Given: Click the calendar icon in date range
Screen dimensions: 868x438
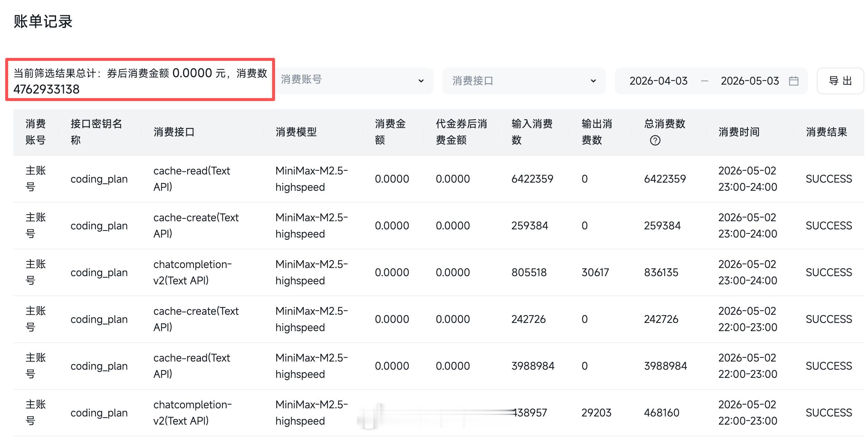Looking at the screenshot, I should (793, 81).
